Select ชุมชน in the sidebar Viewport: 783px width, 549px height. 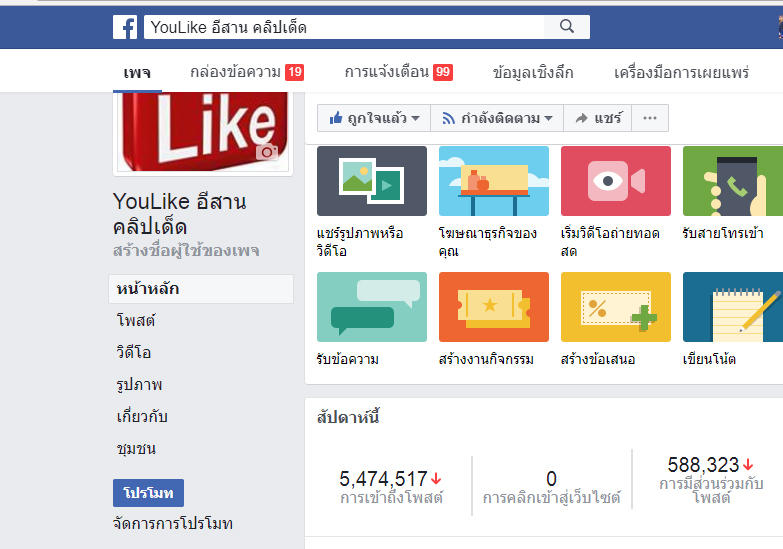point(136,449)
